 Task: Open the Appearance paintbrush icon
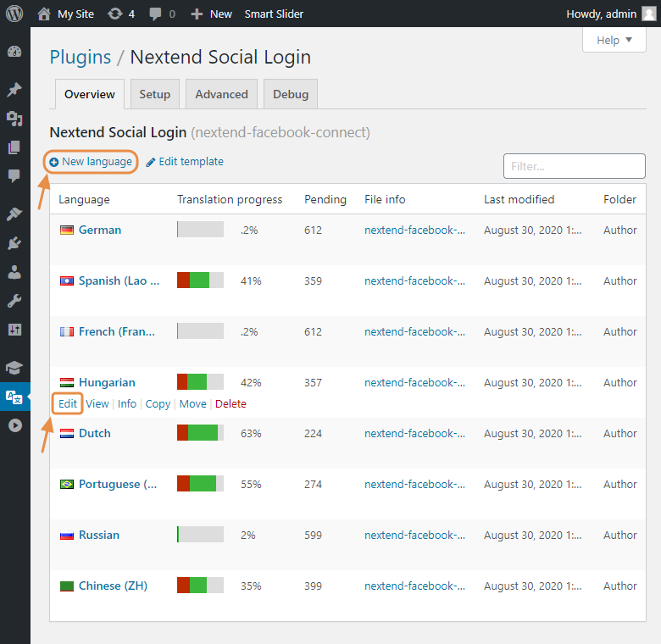14,215
